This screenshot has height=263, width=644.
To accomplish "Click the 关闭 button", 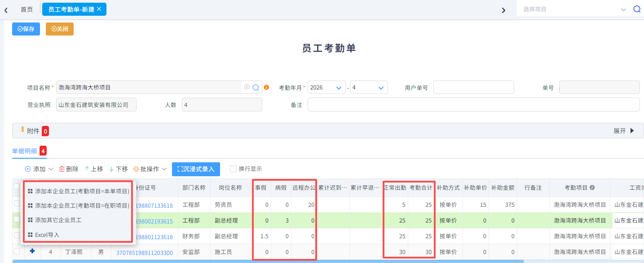I will [x=60, y=29].
